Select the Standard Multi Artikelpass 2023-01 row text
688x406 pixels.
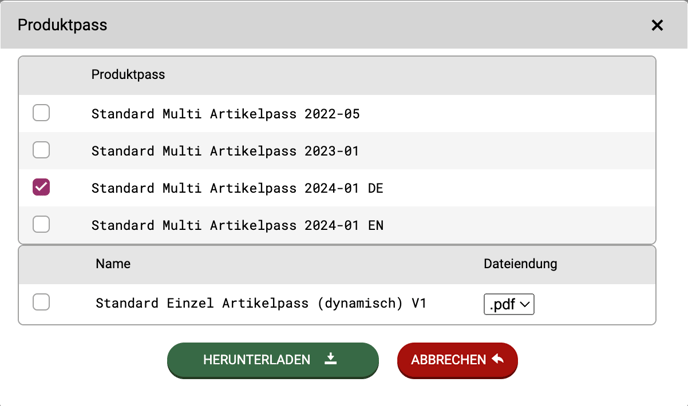tap(225, 151)
